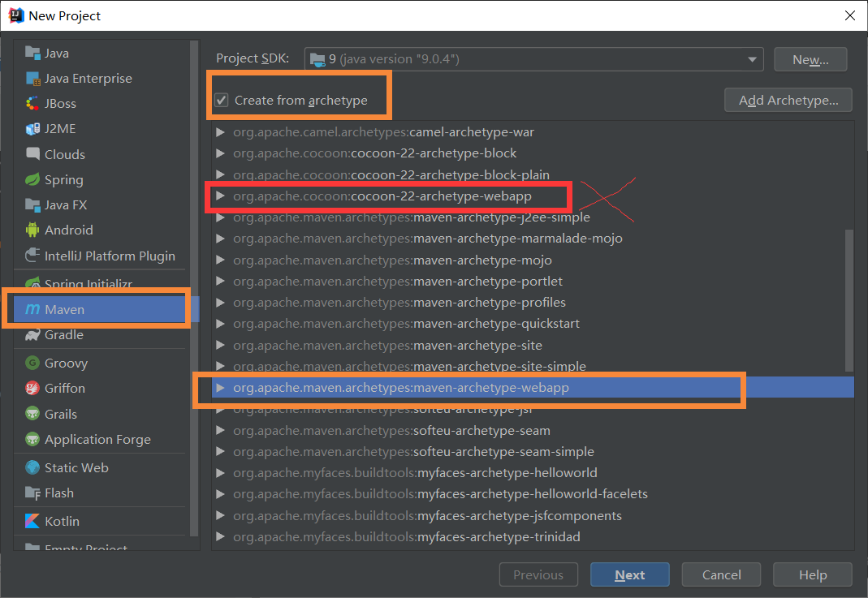Click the Previous button
Image resolution: width=868 pixels, height=598 pixels.
tap(538, 574)
